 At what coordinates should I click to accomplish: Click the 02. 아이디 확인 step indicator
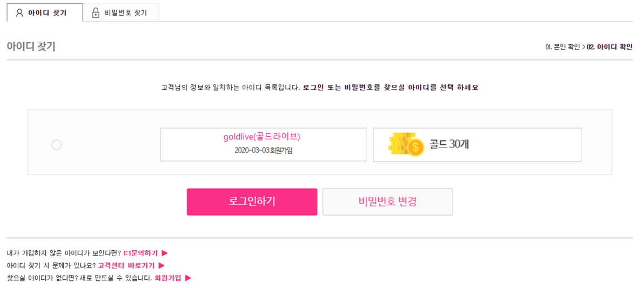pos(610,47)
